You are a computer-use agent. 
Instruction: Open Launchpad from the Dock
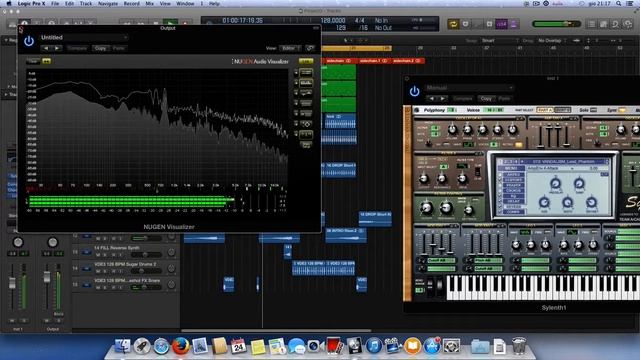pyautogui.click(x=142, y=346)
